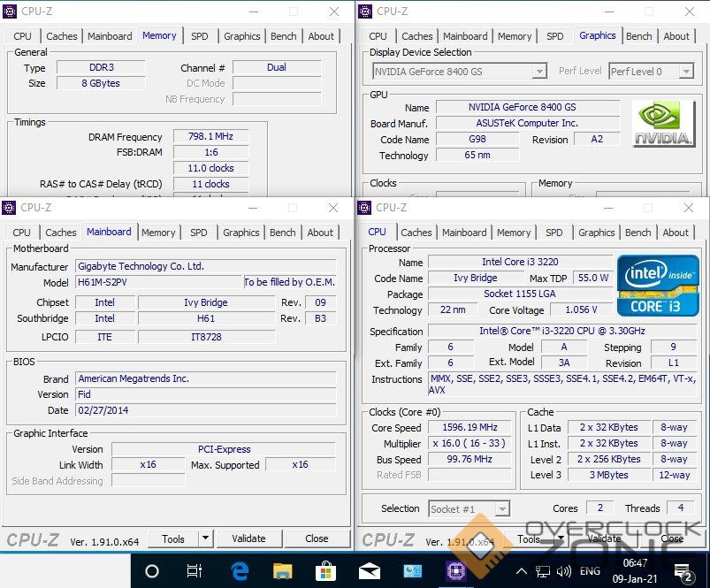Open the notification center icon
Viewport: 710px width, 588px height.
coord(683,571)
